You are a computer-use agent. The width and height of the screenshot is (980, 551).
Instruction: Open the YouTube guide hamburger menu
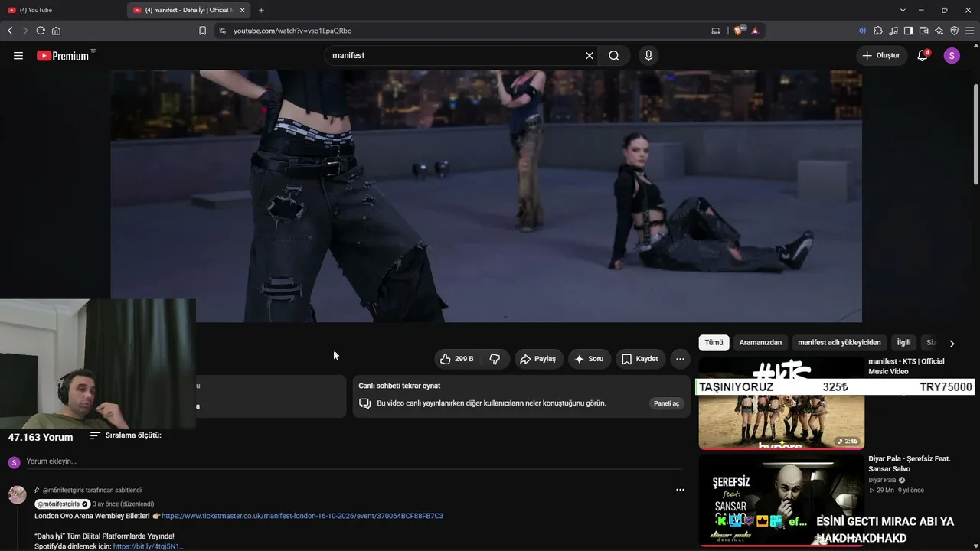(18, 56)
